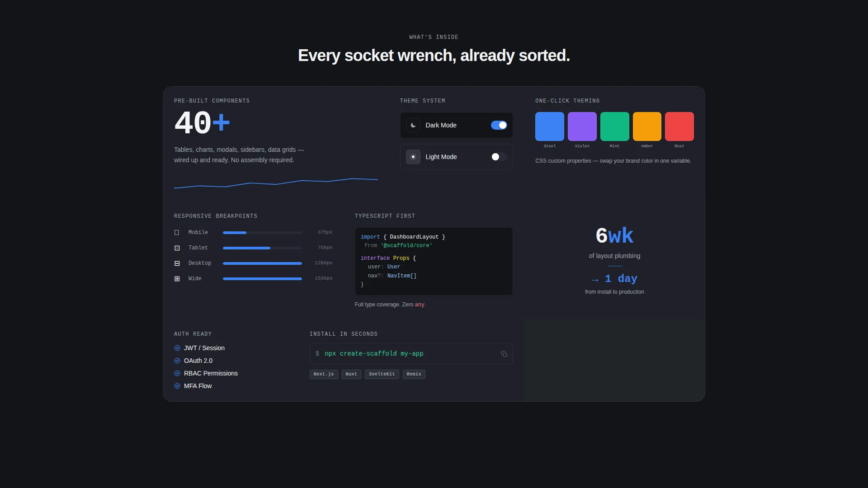The image size is (868, 488).
Task: Click the Wide breakpoint label
Action: pyautogui.click(x=195, y=278)
